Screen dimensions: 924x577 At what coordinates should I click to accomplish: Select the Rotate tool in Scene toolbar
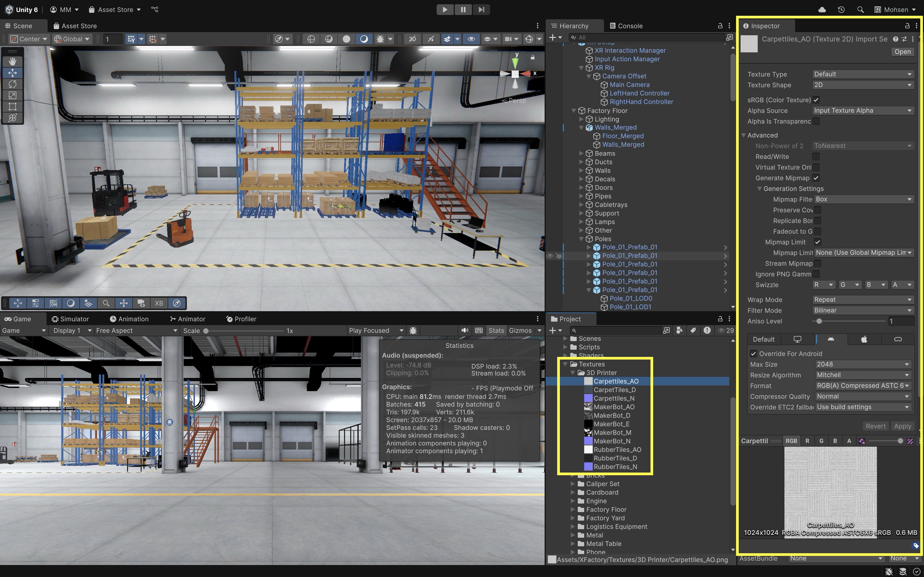click(13, 84)
